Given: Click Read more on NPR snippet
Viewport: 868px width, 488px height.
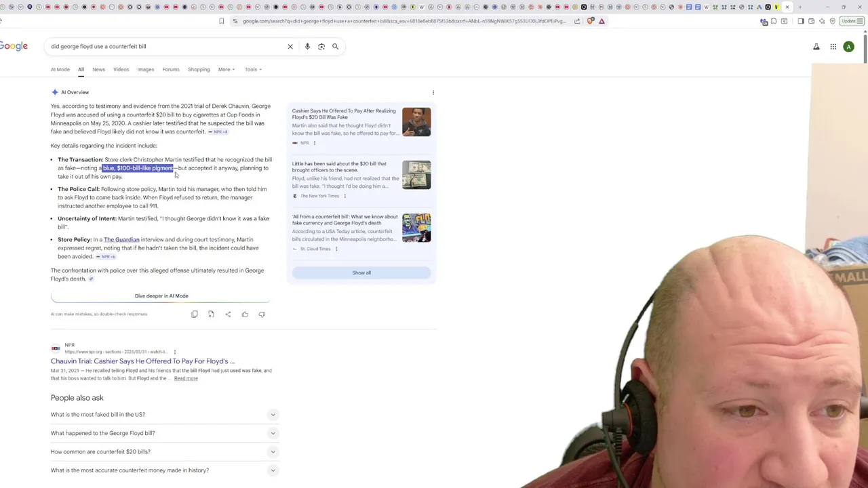Looking at the screenshot, I should (x=186, y=378).
